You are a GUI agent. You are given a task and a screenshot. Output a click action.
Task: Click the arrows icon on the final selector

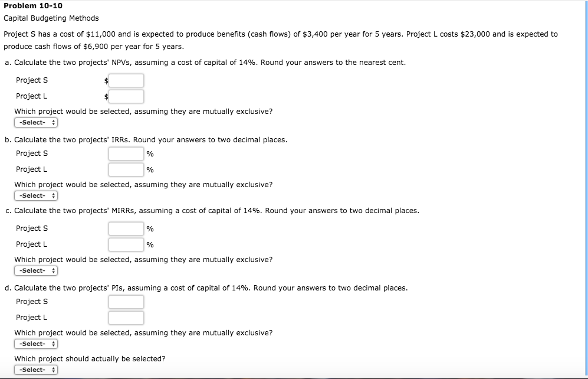tap(52, 370)
